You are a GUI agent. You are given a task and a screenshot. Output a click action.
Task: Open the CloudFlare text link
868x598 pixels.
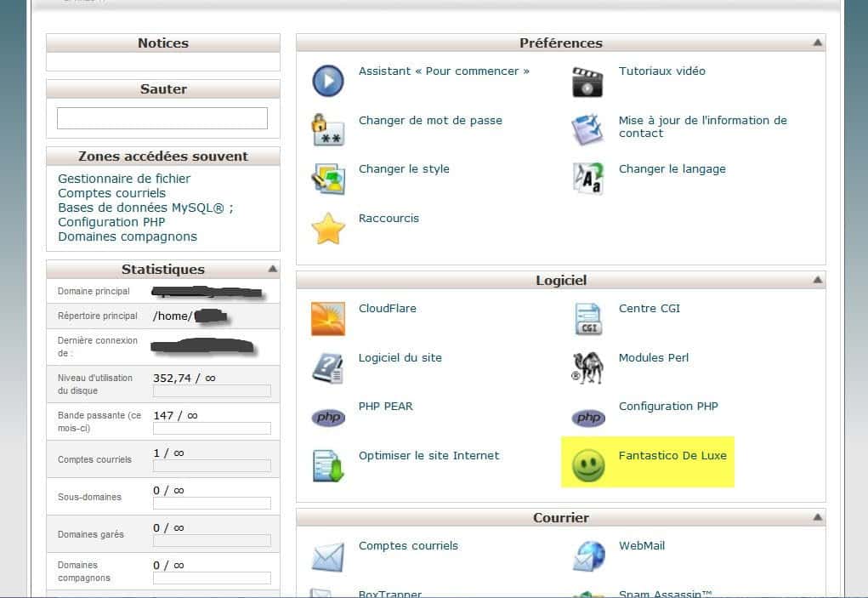click(388, 309)
